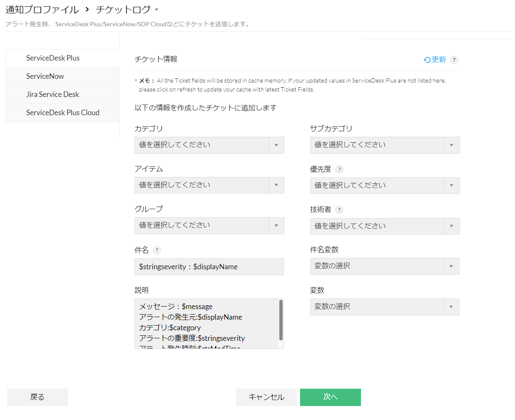515x420 pixels.
Task: Open the チケットログ title dropdown arrow
Action: click(157, 10)
